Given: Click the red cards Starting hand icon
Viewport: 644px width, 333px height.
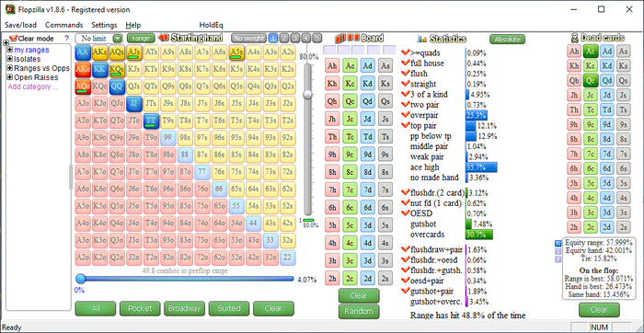Looking at the screenshot, I should pyautogui.click(x=163, y=38).
